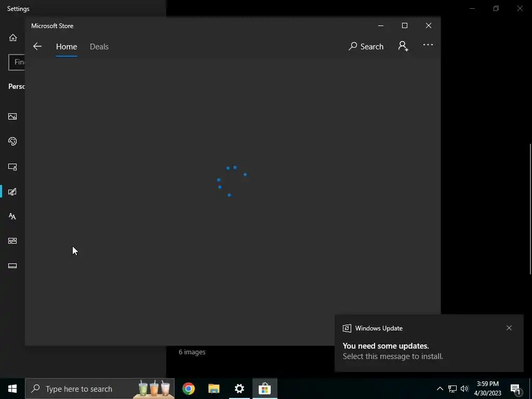Open network status tray icon
The width and height of the screenshot is (532, 399).
coord(453,389)
